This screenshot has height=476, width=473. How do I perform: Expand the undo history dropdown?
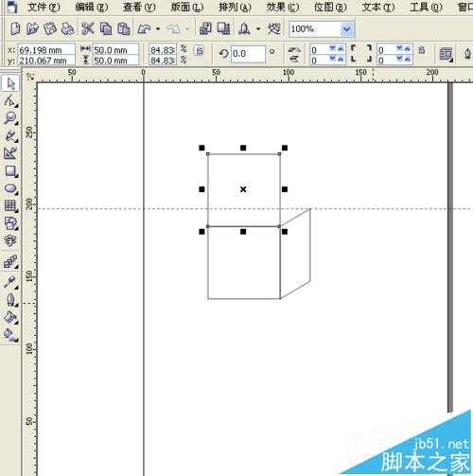[x=158, y=29]
